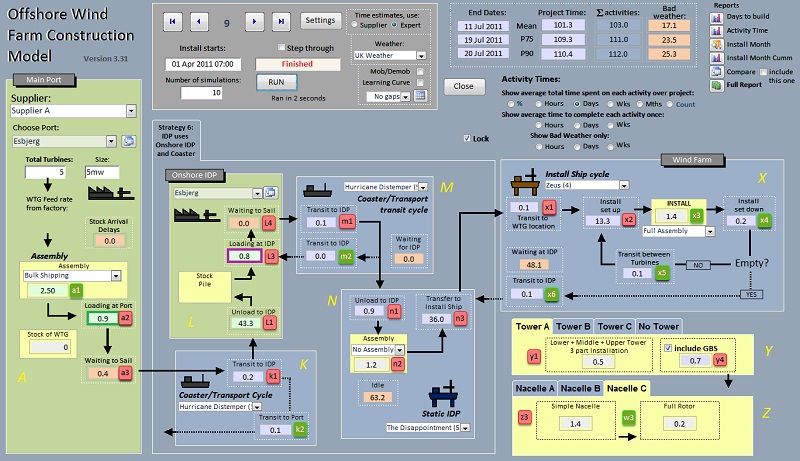
Task: Select Count radio for total activity time
Action: 669,104
